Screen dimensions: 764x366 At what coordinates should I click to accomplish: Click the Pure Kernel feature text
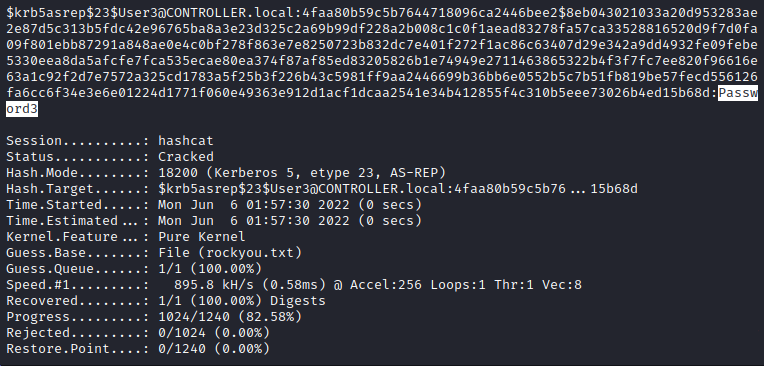(x=202, y=237)
